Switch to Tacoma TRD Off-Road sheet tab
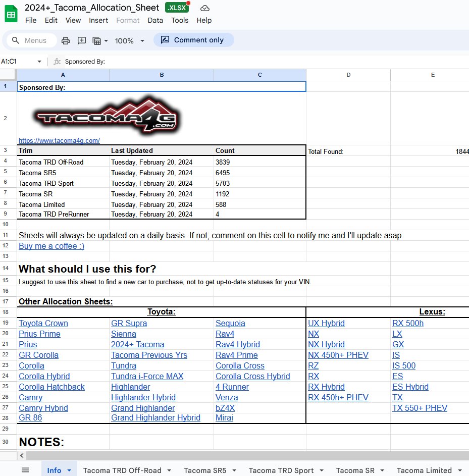This screenshot has width=469, height=476. coord(122,470)
